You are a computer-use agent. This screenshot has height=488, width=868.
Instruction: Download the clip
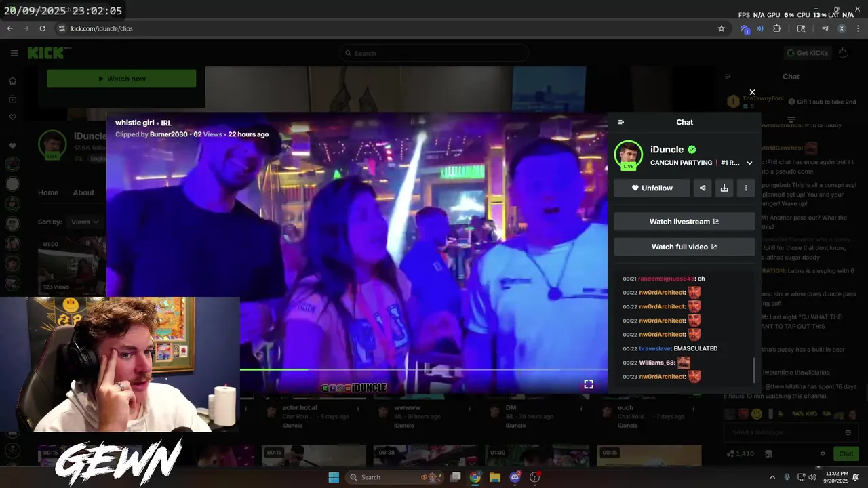pos(724,188)
